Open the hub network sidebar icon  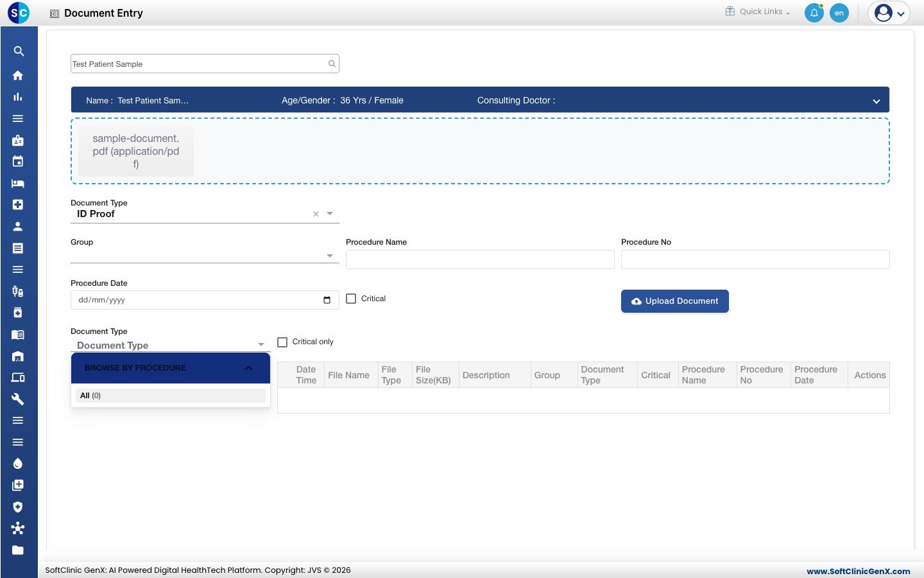[x=18, y=528]
